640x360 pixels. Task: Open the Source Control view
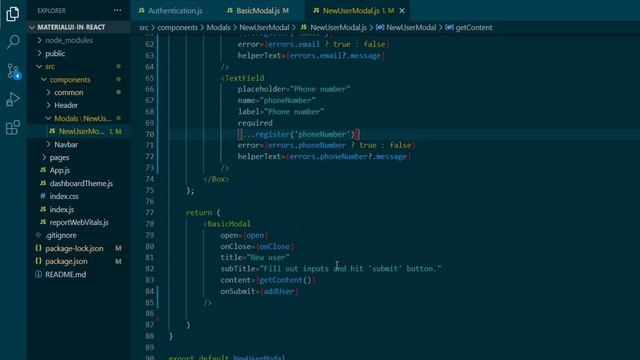point(13,71)
